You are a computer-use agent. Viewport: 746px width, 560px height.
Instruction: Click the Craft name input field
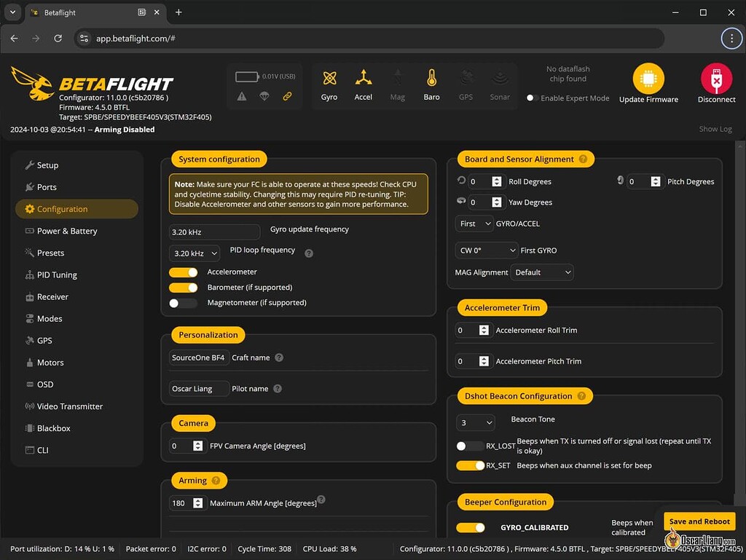199,358
